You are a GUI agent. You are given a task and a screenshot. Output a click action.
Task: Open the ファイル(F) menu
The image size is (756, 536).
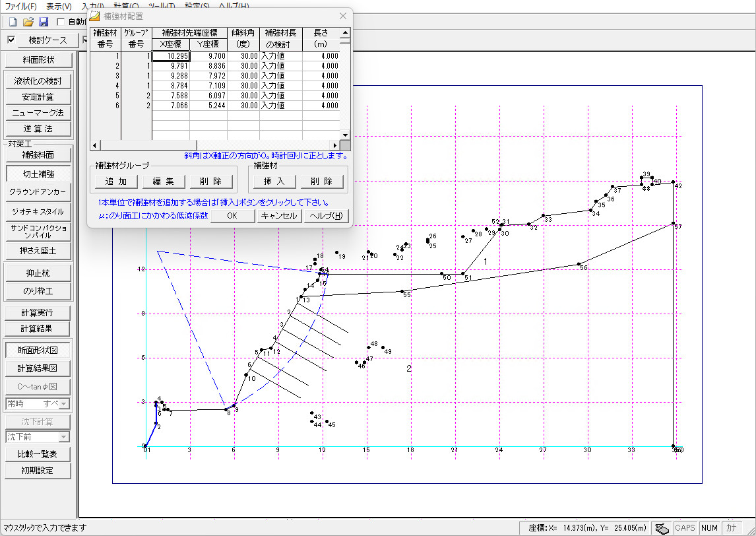pyautogui.click(x=20, y=7)
